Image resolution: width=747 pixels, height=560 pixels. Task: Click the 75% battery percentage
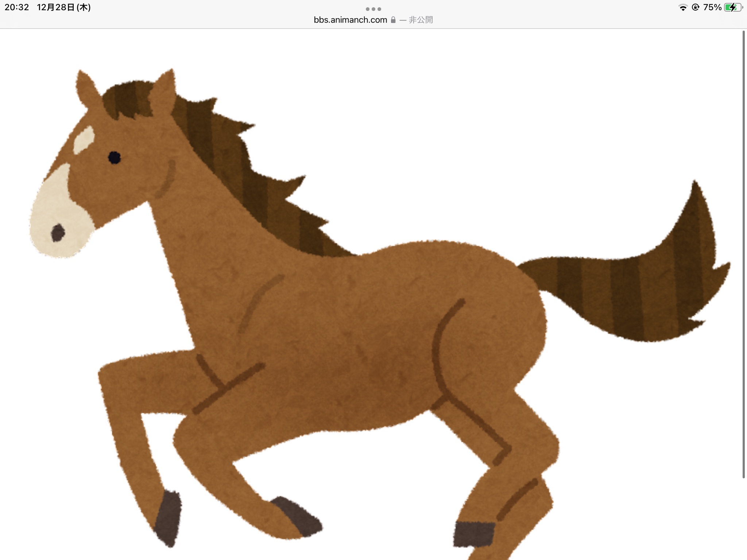pos(712,7)
